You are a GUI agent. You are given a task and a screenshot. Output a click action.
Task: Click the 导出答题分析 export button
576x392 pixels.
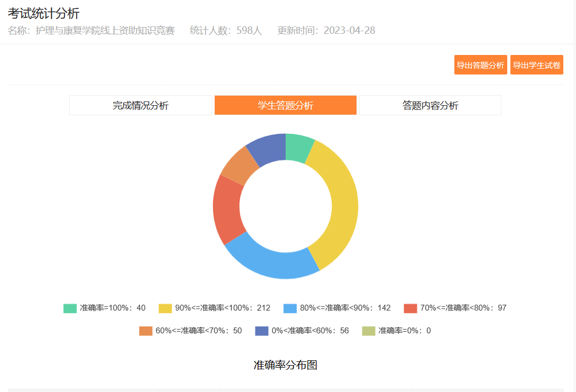click(480, 65)
